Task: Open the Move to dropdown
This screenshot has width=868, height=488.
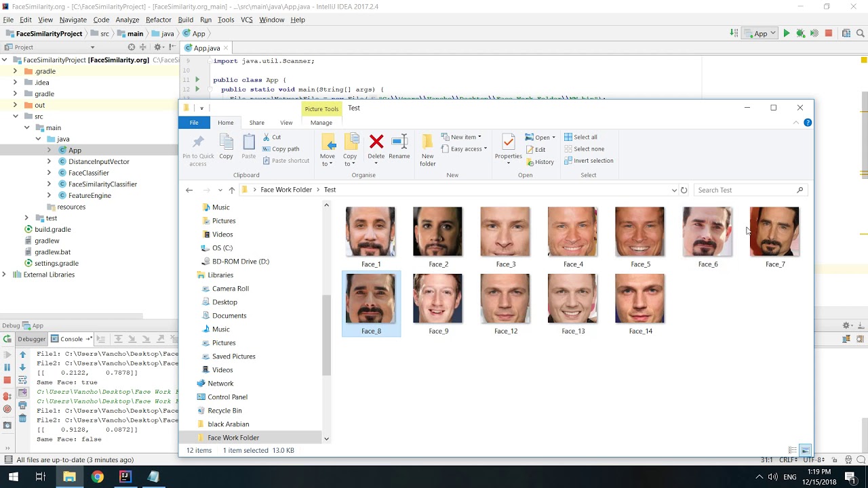Action: [x=328, y=160]
